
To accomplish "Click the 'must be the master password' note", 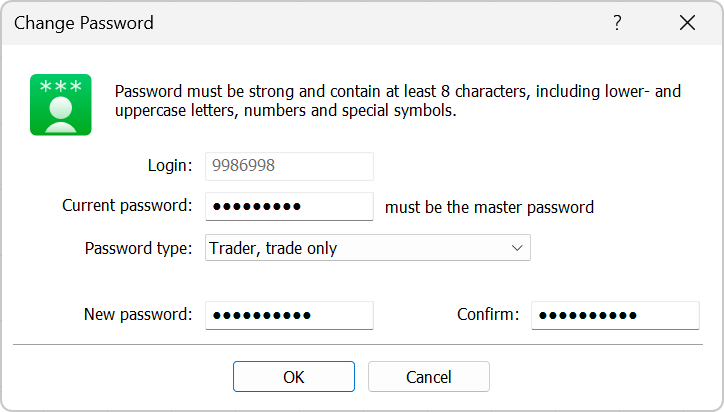I will (489, 207).
